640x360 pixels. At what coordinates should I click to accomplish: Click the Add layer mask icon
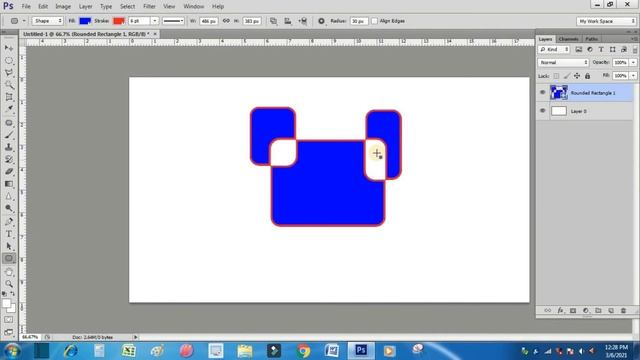573,311
